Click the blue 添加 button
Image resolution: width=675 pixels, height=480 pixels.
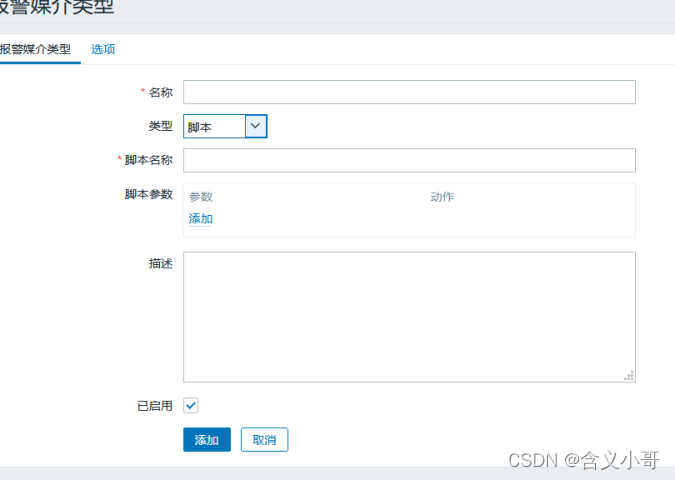click(x=207, y=440)
